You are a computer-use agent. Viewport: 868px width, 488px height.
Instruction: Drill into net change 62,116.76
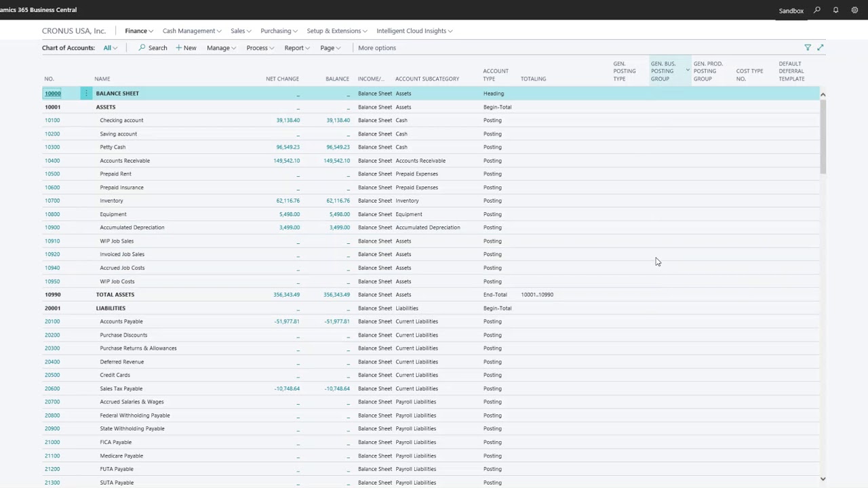point(288,201)
